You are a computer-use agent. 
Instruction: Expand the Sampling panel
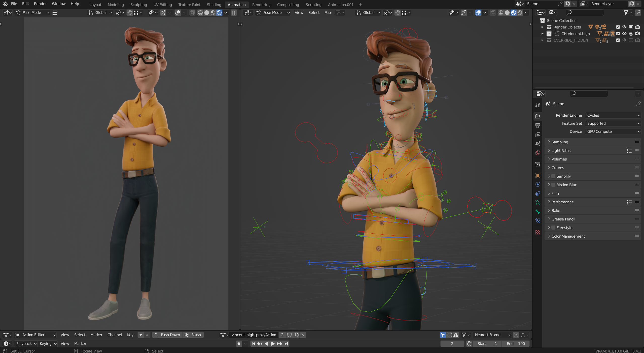[x=560, y=142]
